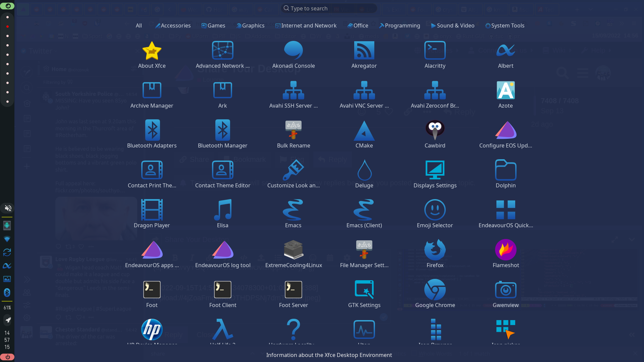644x362 pixels.
Task: Filter by Sound & Video category
Action: [452, 25]
